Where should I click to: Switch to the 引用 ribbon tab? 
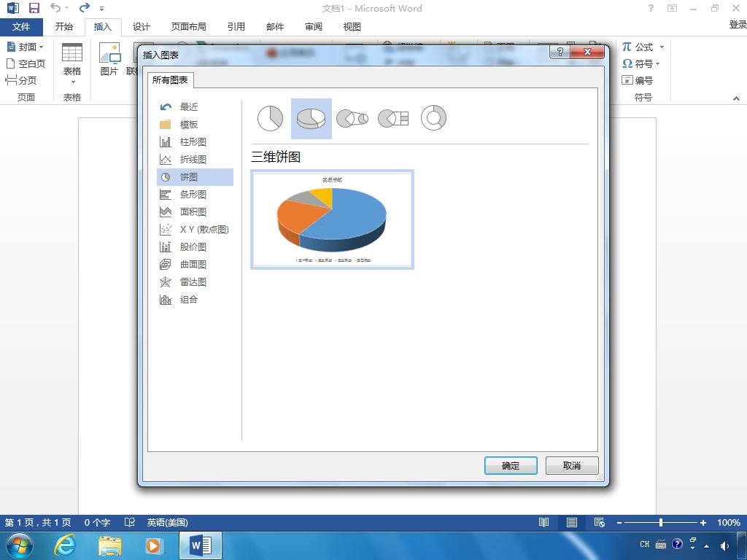click(236, 27)
